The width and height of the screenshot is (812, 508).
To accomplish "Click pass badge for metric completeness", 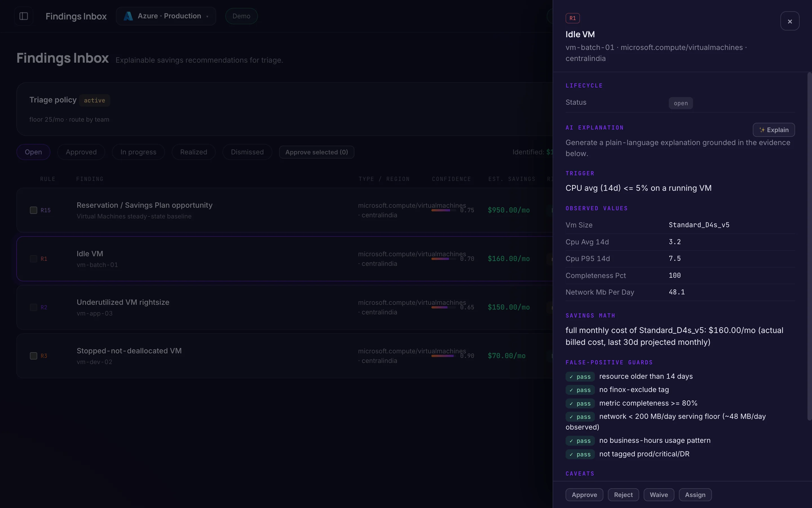I will tap(580, 404).
